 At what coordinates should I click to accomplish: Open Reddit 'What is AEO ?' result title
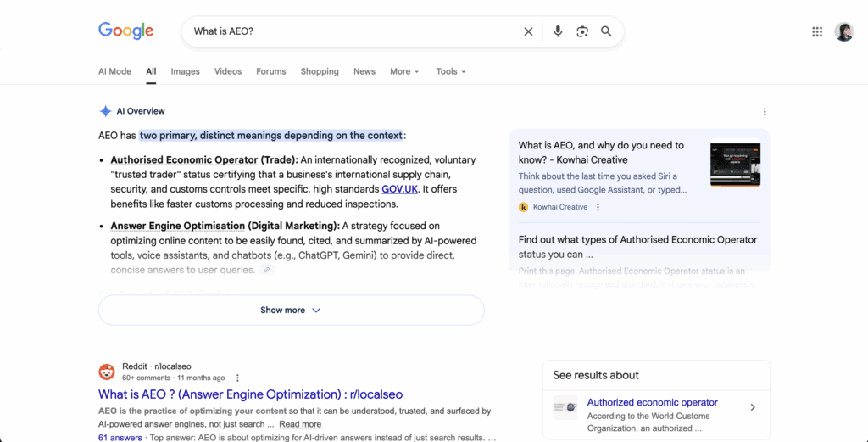tap(250, 394)
